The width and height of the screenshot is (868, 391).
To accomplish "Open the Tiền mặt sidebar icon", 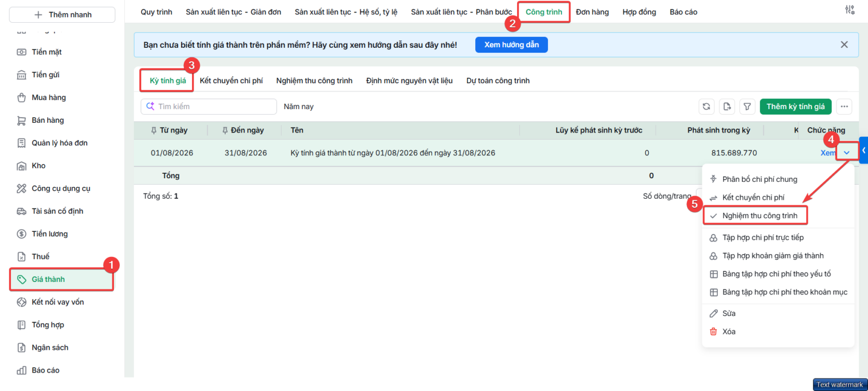I will pyautogui.click(x=22, y=52).
